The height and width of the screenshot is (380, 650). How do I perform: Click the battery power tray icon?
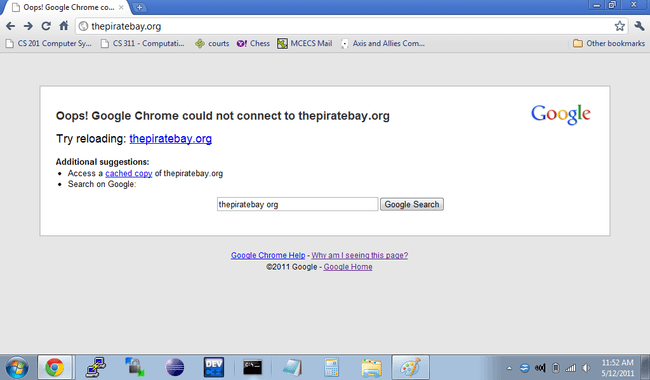(555, 368)
